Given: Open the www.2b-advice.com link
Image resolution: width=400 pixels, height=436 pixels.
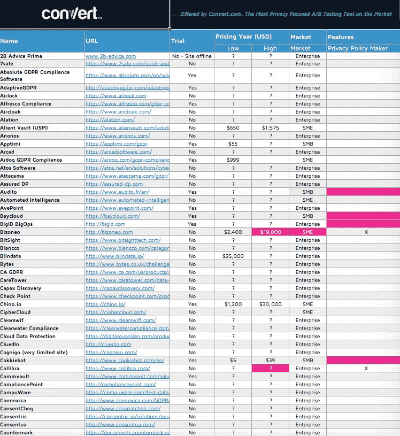Looking at the screenshot, I should (111, 56).
